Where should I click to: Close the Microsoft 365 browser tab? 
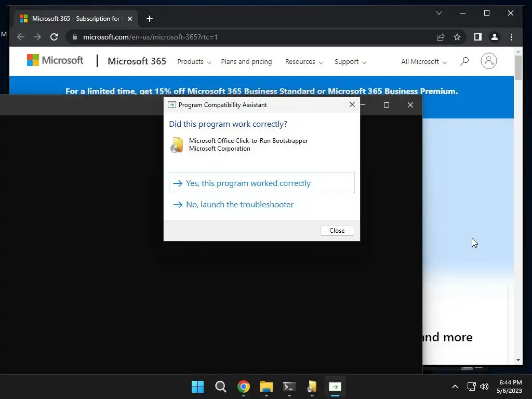(x=129, y=19)
